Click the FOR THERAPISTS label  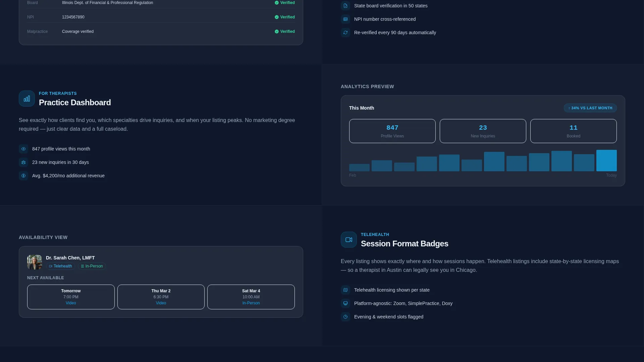58,94
